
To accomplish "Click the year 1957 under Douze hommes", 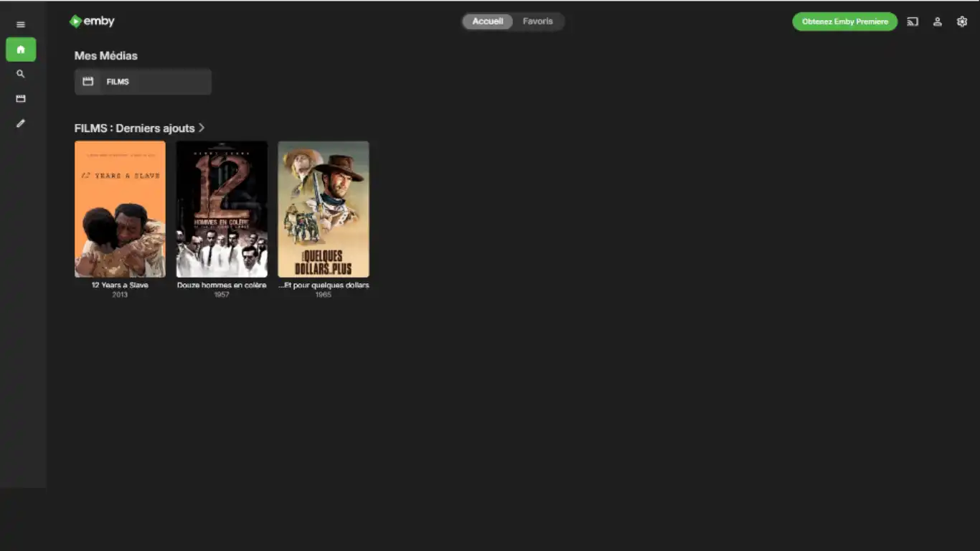I will [x=222, y=295].
